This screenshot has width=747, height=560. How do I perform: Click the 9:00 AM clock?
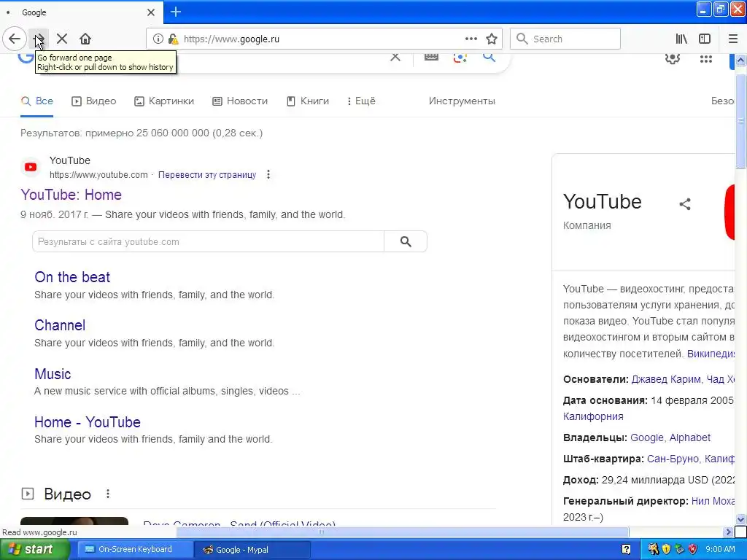click(720, 549)
